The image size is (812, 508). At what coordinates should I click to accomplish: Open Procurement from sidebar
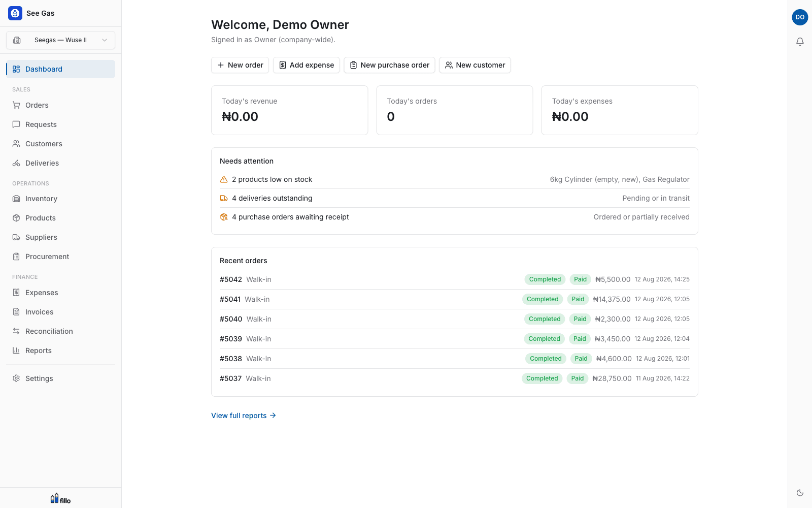point(60,257)
